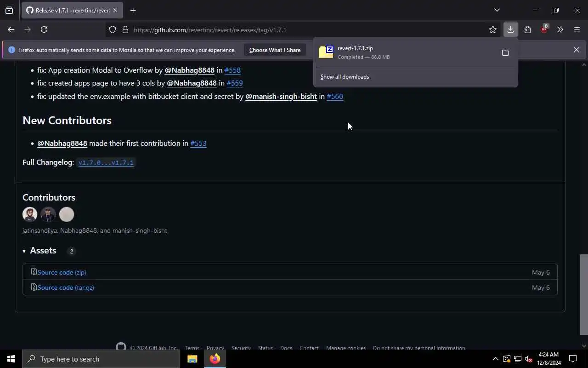The image size is (588, 368).
Task: Open a new tab with plus button
Action: tap(133, 10)
